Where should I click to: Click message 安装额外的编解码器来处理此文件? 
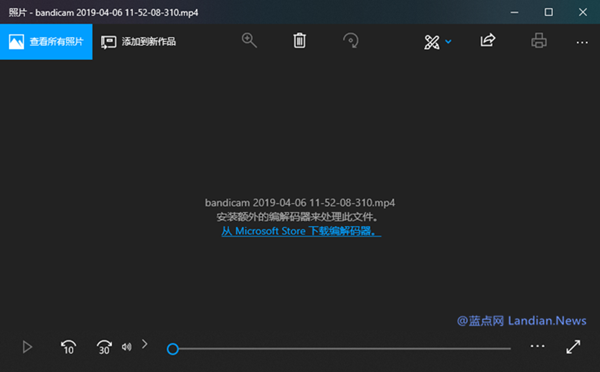point(298,217)
